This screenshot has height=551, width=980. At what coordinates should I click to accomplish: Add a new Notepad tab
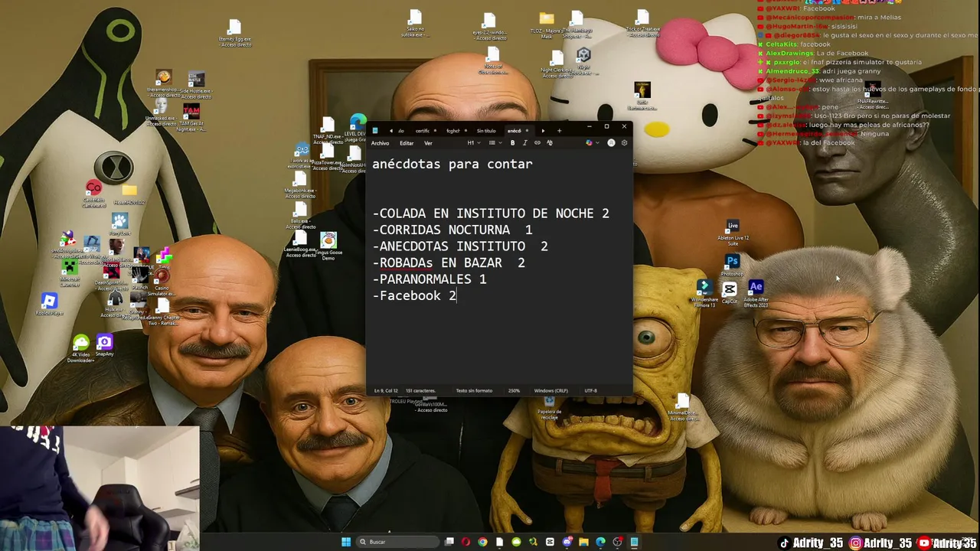pos(559,131)
